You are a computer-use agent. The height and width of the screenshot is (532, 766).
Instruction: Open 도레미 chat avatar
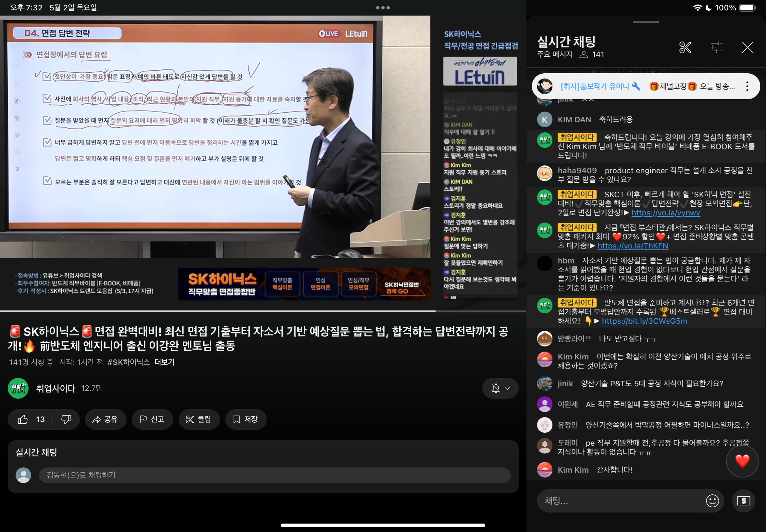click(545, 446)
